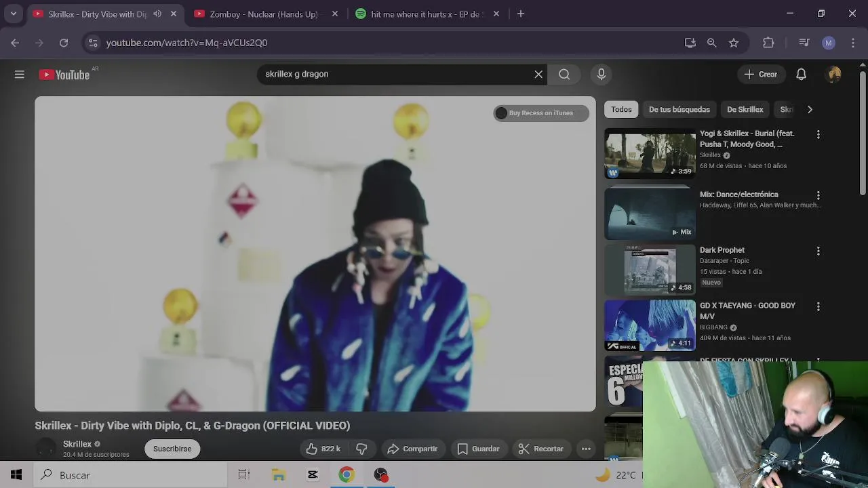Open the YouTube account avatar menu

tap(834, 75)
